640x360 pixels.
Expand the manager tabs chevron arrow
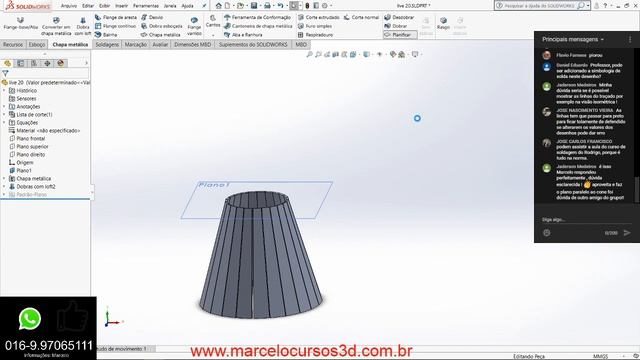[x=86, y=63]
